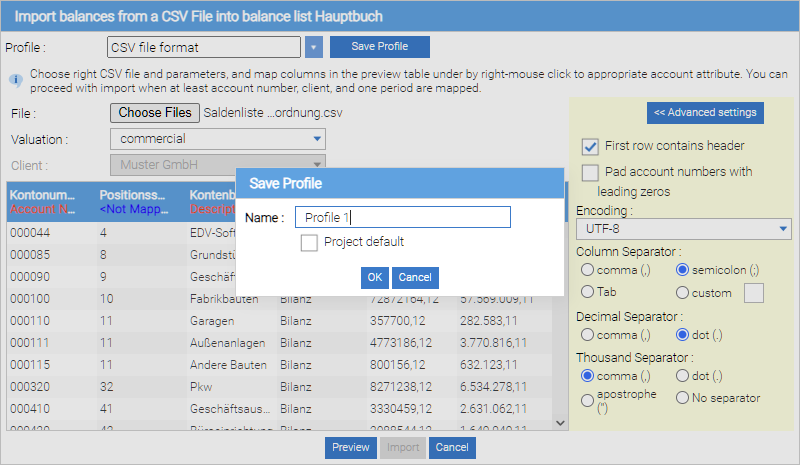Click the blue info icon beside instructions
Image resolution: width=800 pixels, height=465 pixels.
coord(15,79)
